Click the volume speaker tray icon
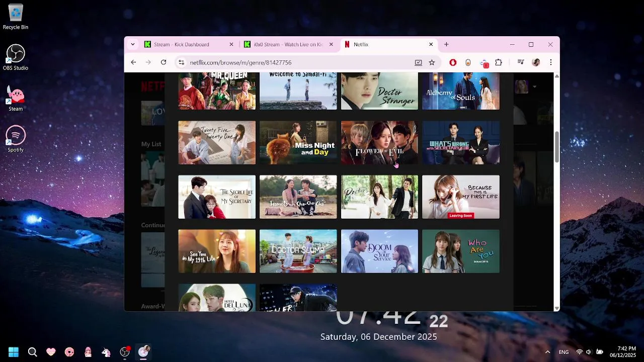Screen dimensions: 644x362 pyautogui.click(x=589, y=352)
